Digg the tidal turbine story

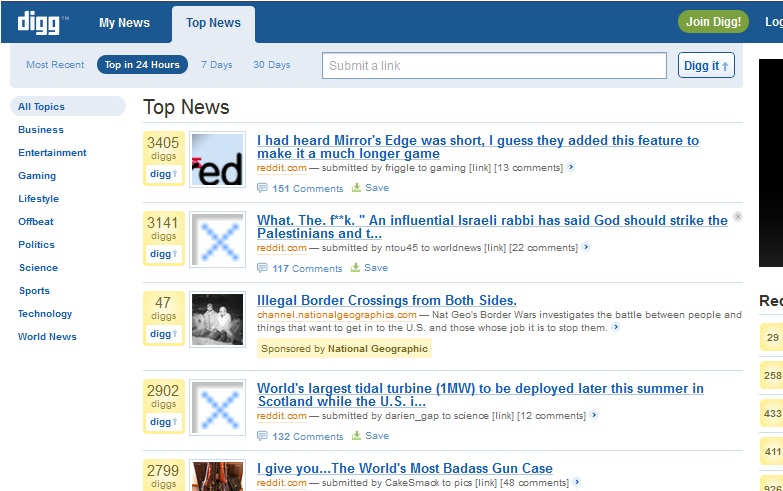[x=164, y=422]
